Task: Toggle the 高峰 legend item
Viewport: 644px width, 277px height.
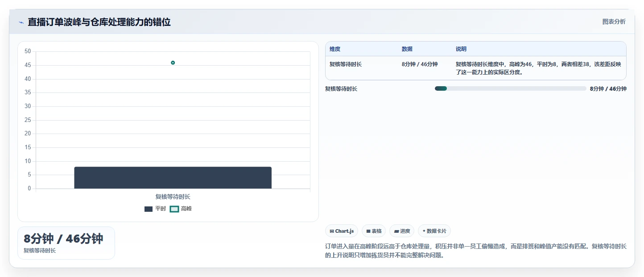Action: pyautogui.click(x=181, y=209)
